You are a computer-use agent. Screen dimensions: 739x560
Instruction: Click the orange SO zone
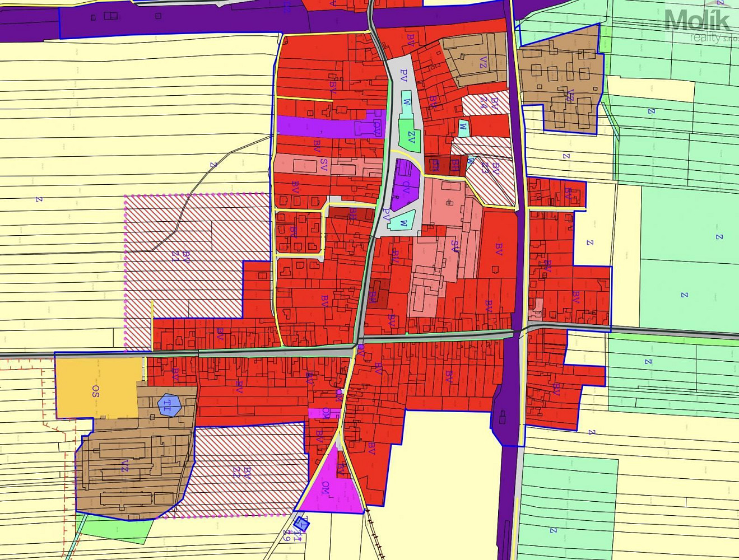click(x=98, y=388)
